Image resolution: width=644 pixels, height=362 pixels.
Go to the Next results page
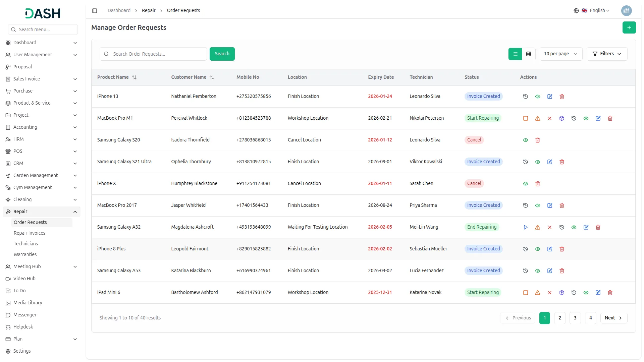613,318
